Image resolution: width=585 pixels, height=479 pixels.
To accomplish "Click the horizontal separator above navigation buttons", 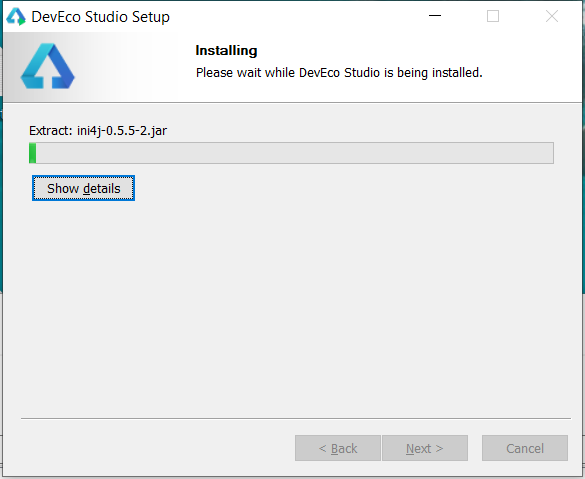I will 296,419.
